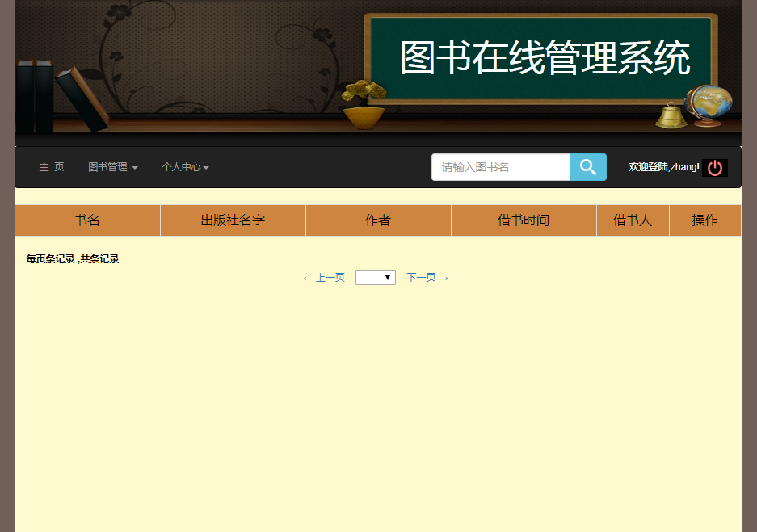
Task: Go to previous page via 上一页
Action: pos(324,278)
